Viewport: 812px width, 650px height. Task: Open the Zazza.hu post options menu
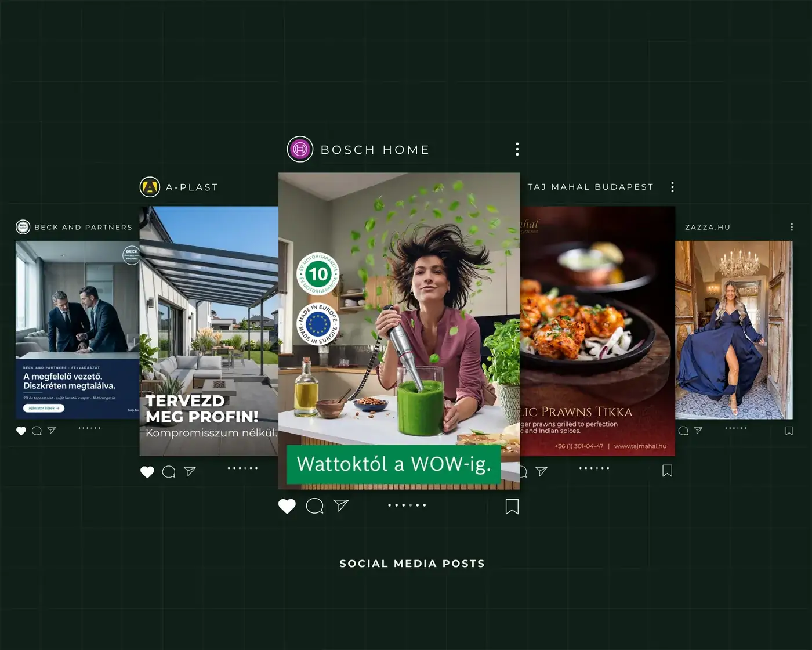tap(792, 227)
